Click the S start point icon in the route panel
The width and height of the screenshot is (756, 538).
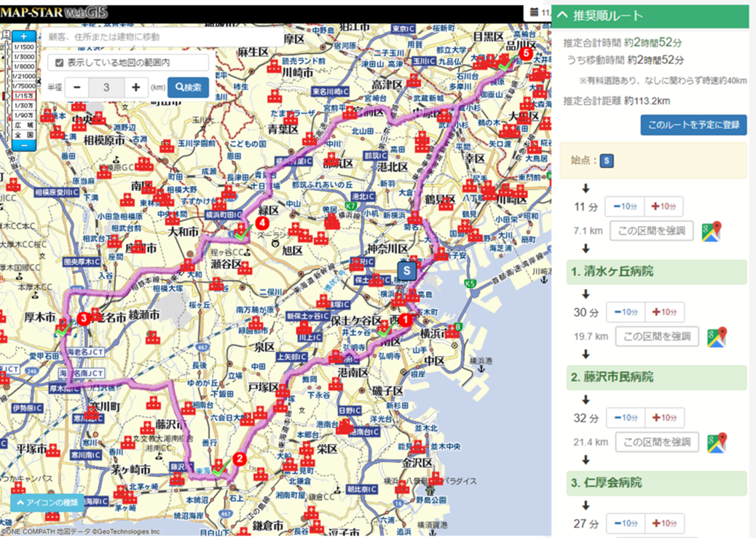607,160
